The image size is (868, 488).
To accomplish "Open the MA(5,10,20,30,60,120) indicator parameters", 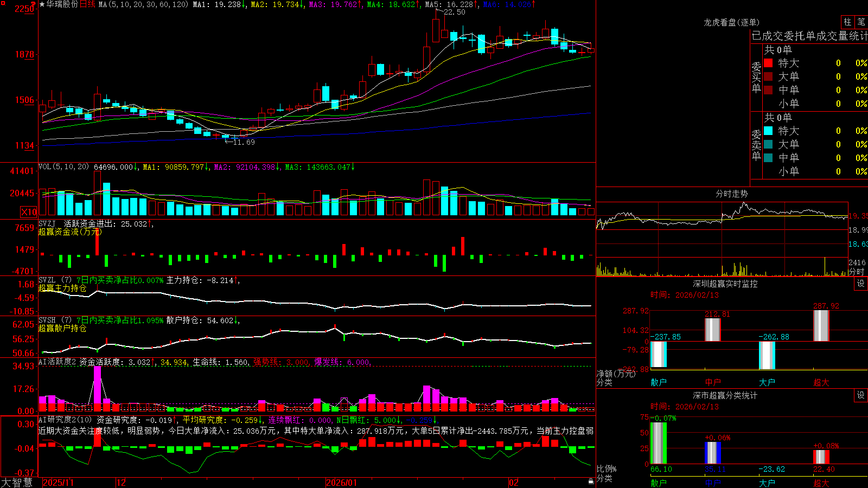I will pos(143,4).
